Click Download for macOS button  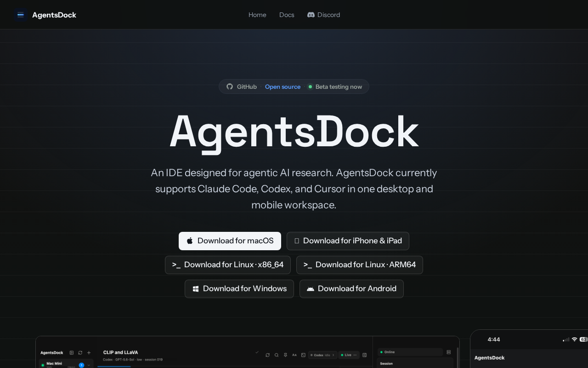click(x=230, y=241)
